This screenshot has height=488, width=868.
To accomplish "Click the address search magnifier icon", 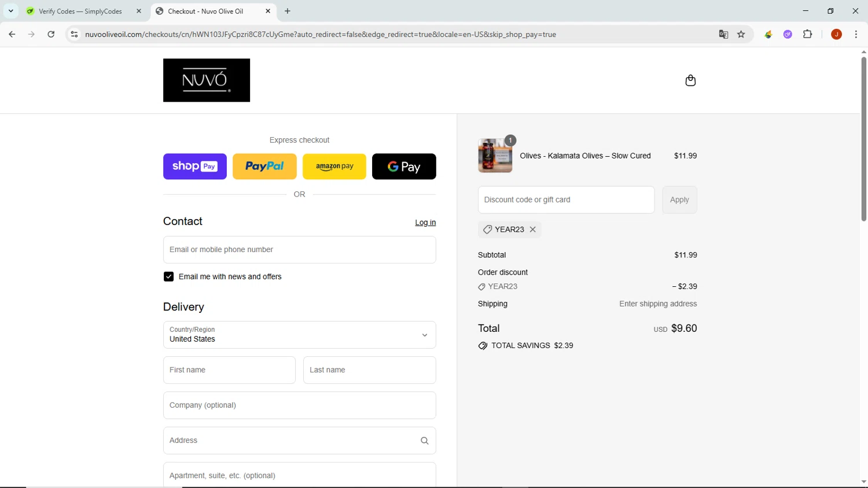I will pyautogui.click(x=424, y=441).
